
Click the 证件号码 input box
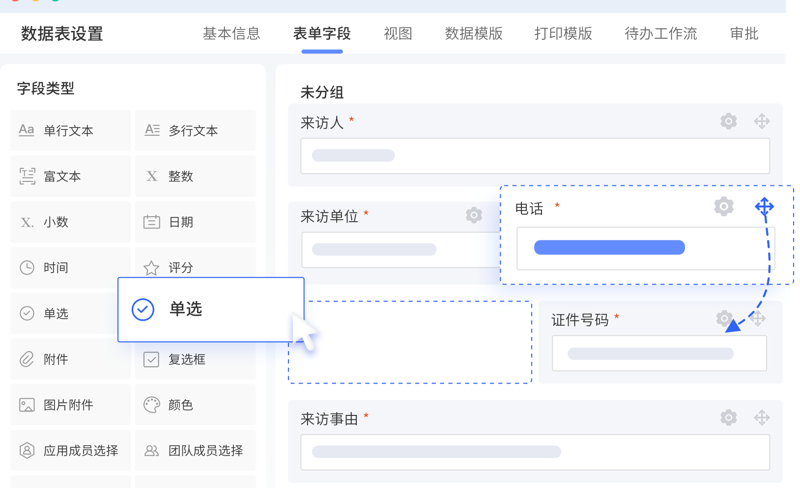tap(659, 353)
